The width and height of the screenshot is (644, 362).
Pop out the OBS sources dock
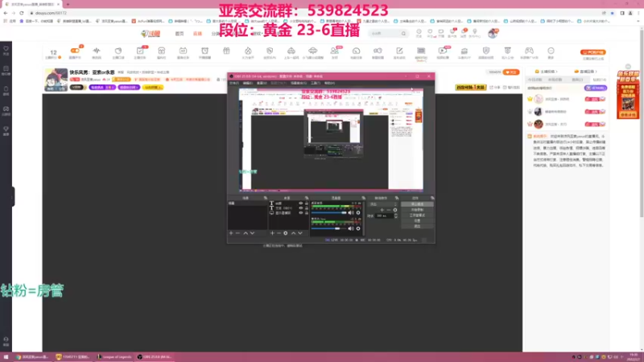pyautogui.click(x=307, y=198)
